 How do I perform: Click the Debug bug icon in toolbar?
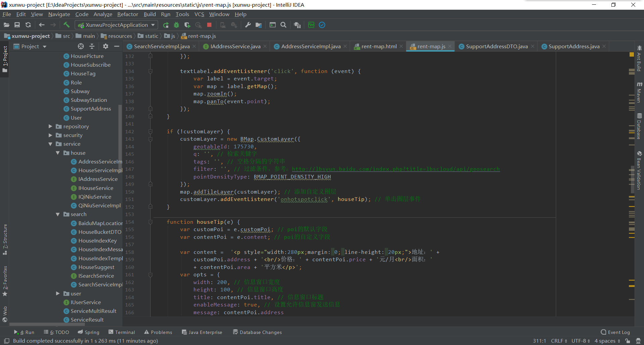pyautogui.click(x=176, y=25)
